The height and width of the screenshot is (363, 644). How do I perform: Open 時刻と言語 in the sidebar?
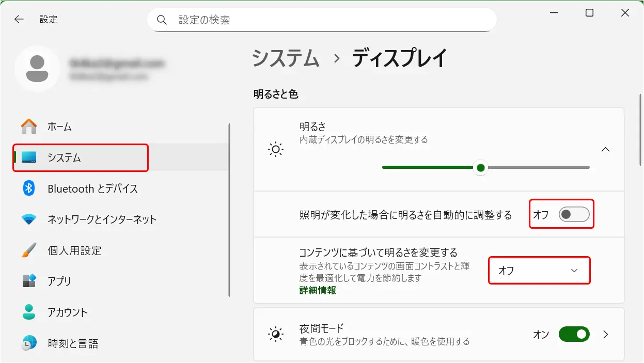(x=72, y=343)
